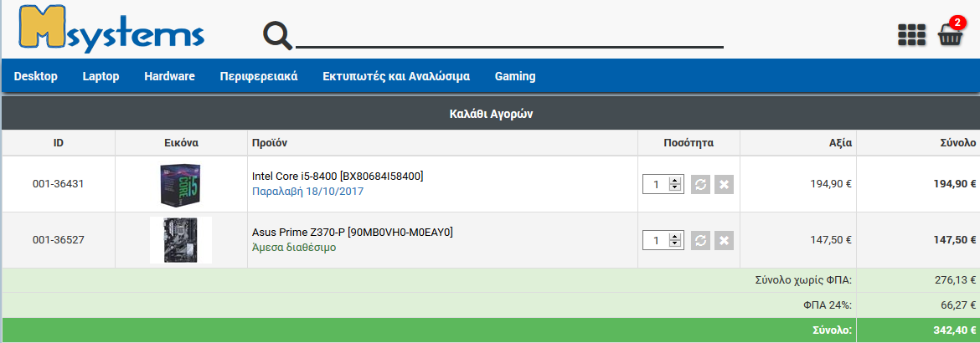
Task: Open the Desktop menu
Action: 36,76
